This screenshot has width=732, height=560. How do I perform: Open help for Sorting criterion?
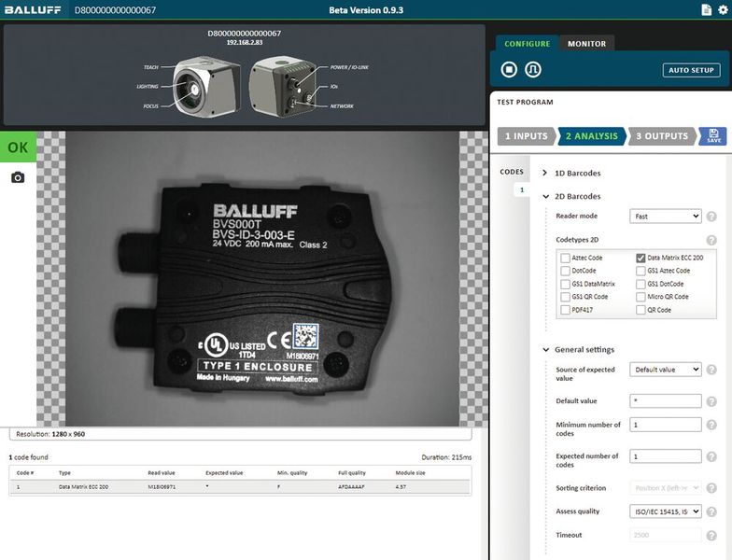click(x=711, y=488)
